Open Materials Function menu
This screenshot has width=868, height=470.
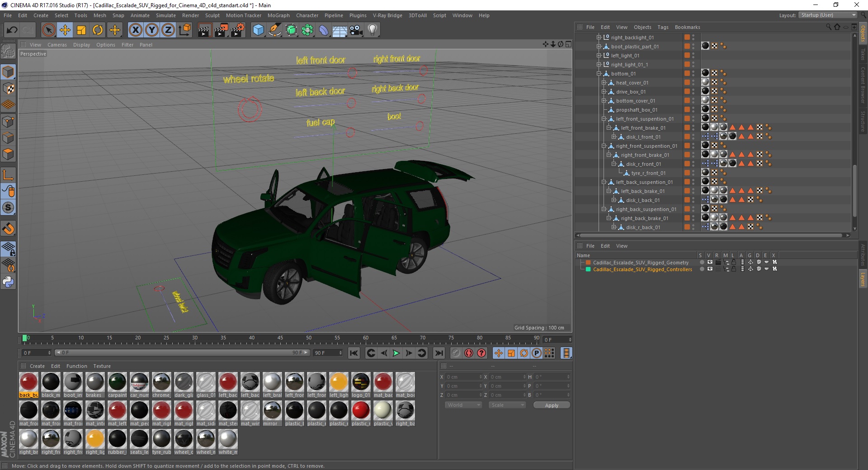[76, 366]
